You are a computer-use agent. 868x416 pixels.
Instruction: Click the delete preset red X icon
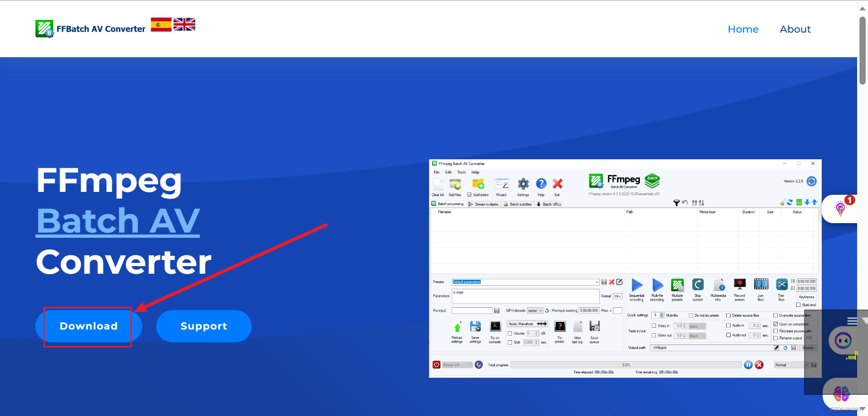pos(612,282)
